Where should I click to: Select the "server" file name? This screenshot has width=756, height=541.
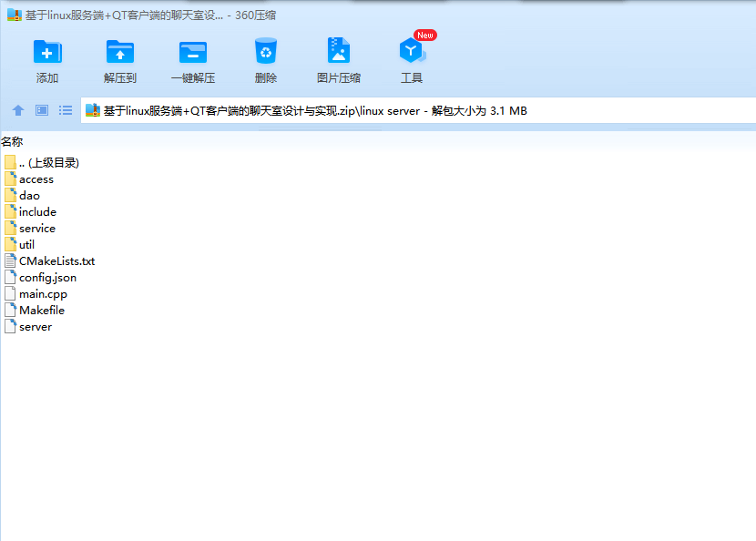36,327
